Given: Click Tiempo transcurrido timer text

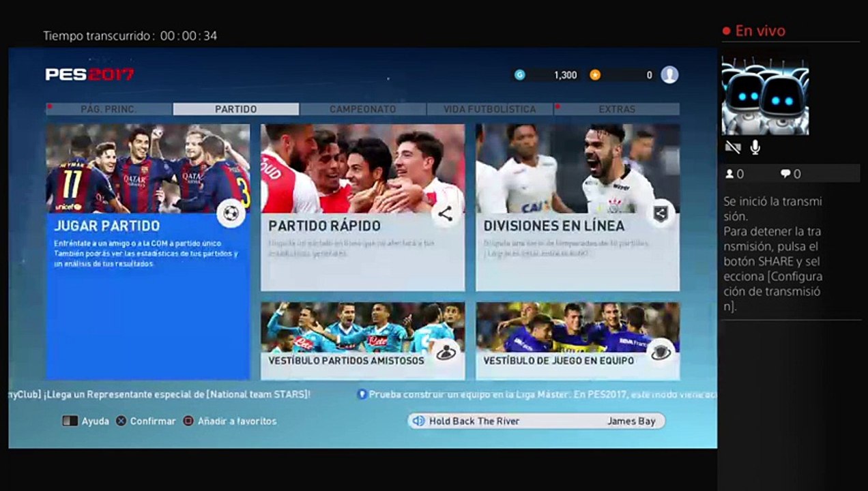Looking at the screenshot, I should (x=130, y=35).
